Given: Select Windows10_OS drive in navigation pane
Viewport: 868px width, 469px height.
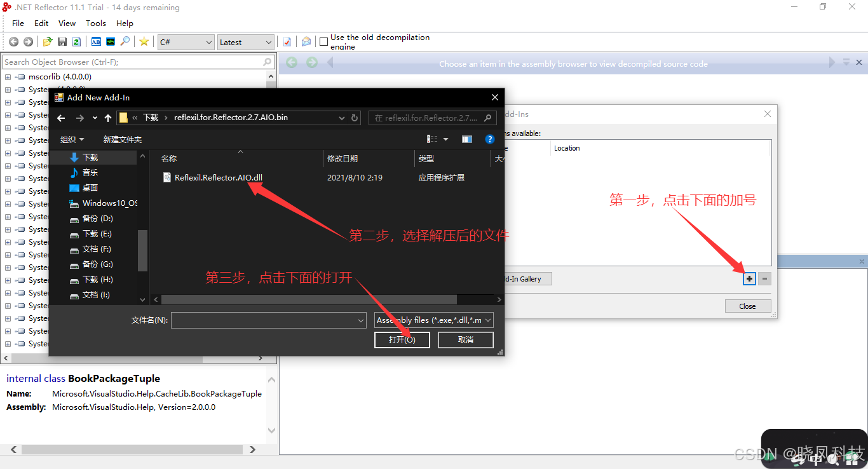Looking at the screenshot, I should pos(109,203).
